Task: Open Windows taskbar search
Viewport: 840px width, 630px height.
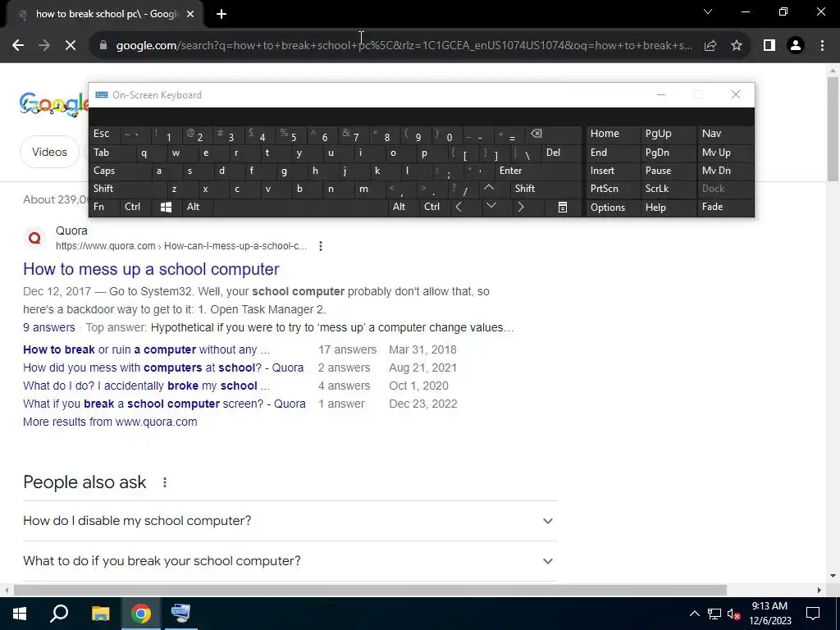Action: point(59,613)
